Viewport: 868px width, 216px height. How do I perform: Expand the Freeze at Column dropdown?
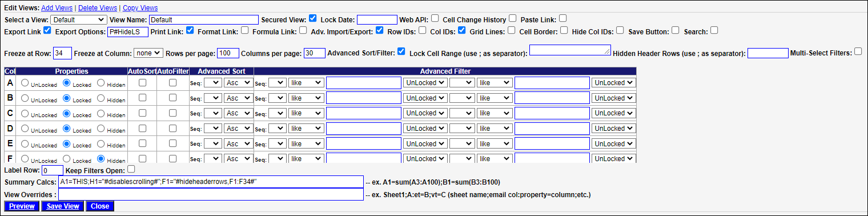point(148,53)
